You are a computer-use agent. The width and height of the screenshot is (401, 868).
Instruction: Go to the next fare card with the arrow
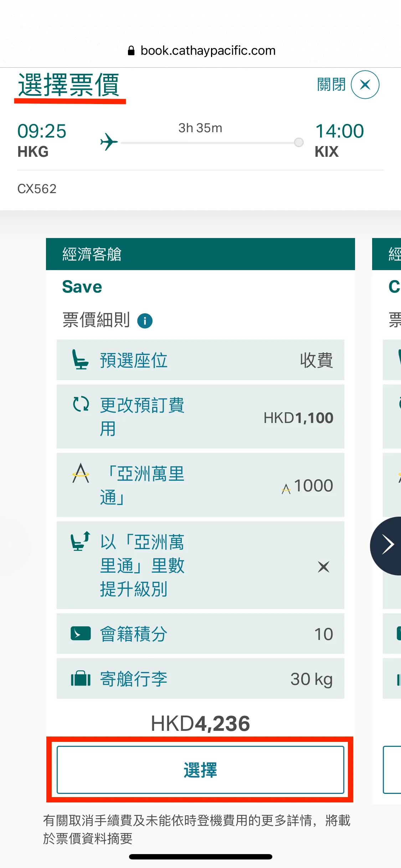click(386, 546)
